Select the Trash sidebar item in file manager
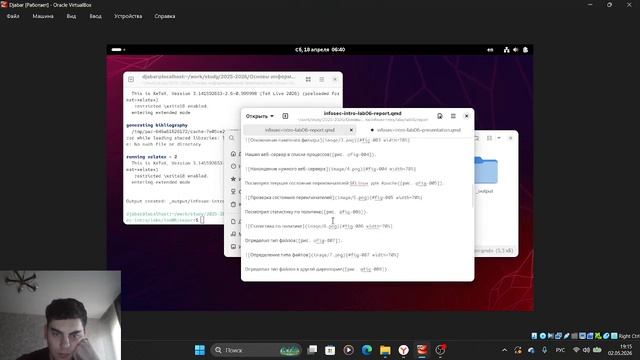 tap(234, 204)
